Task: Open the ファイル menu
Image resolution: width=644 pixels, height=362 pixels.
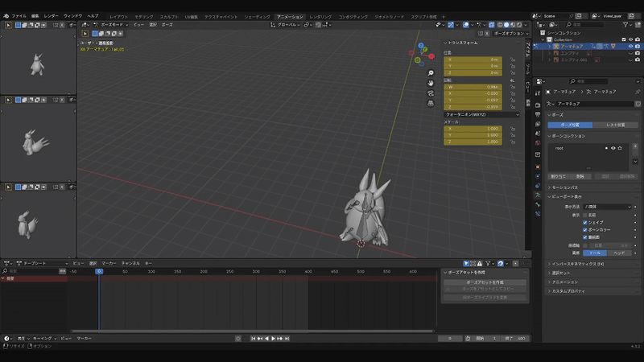Action: (19, 16)
